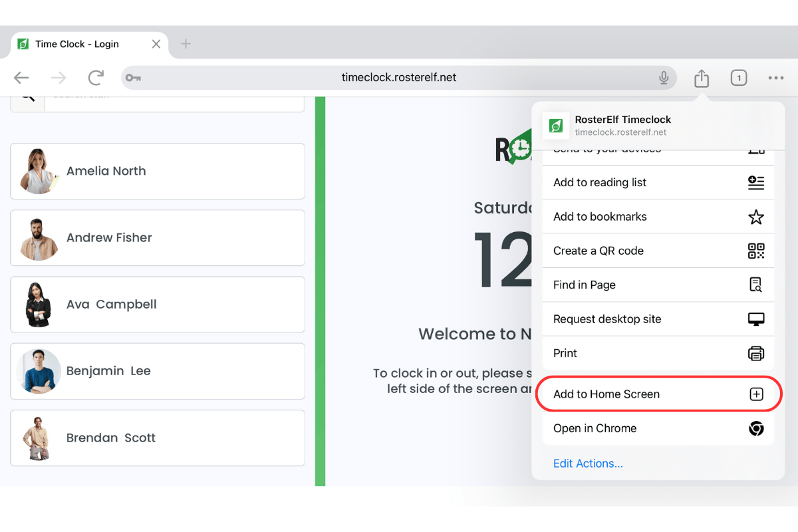Click the reload page button
This screenshot has height=532, width=798.
pos(95,78)
